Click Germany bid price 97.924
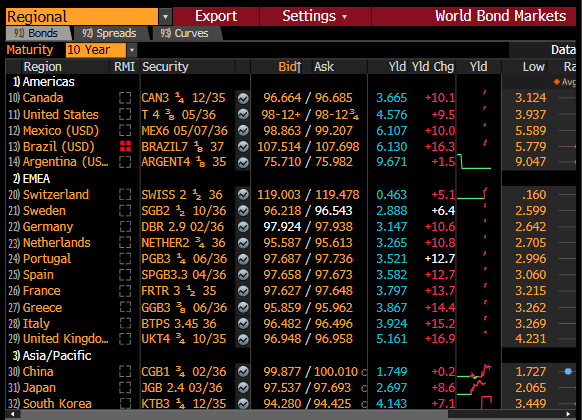Screen dimensions: 582x420 [x=282, y=227]
